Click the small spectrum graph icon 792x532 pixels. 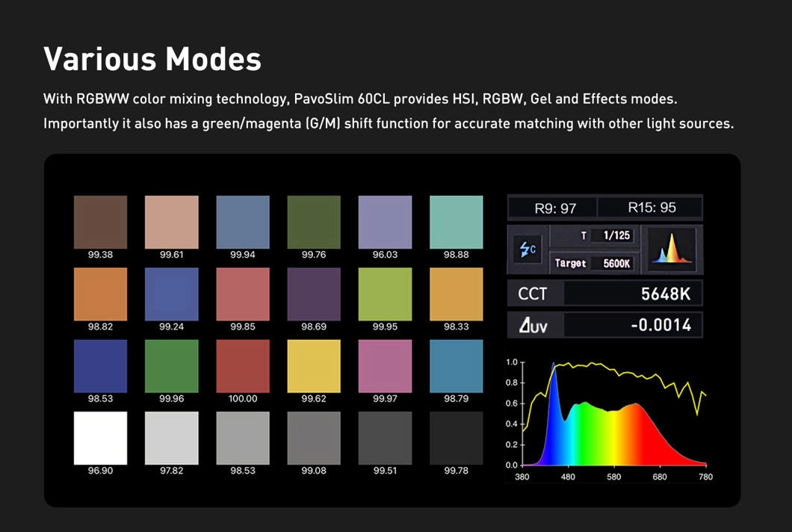tap(670, 250)
